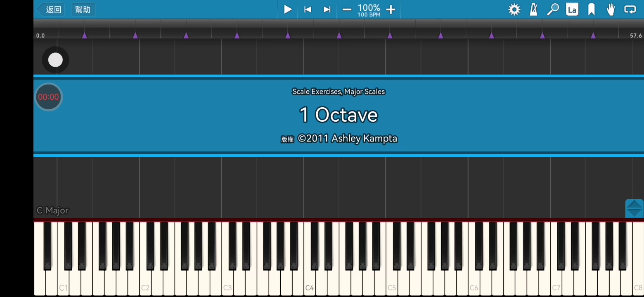Toggle the loop playback icon
644x297 pixels.
[x=630, y=9]
